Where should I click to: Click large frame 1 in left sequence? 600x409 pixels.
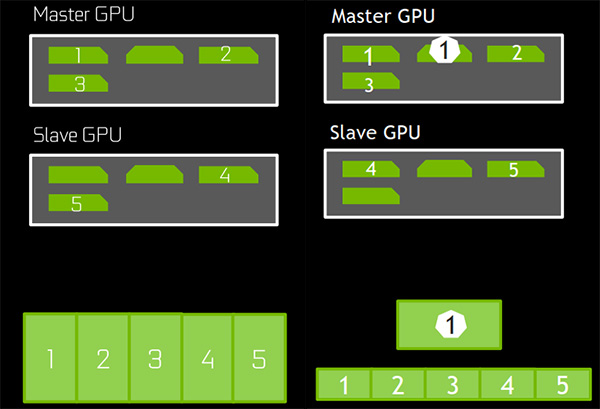50,358
